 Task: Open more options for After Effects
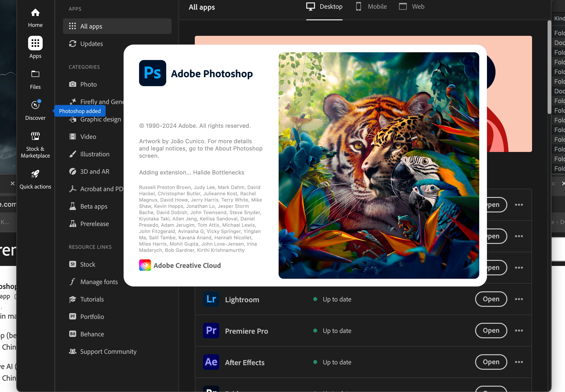click(x=519, y=362)
